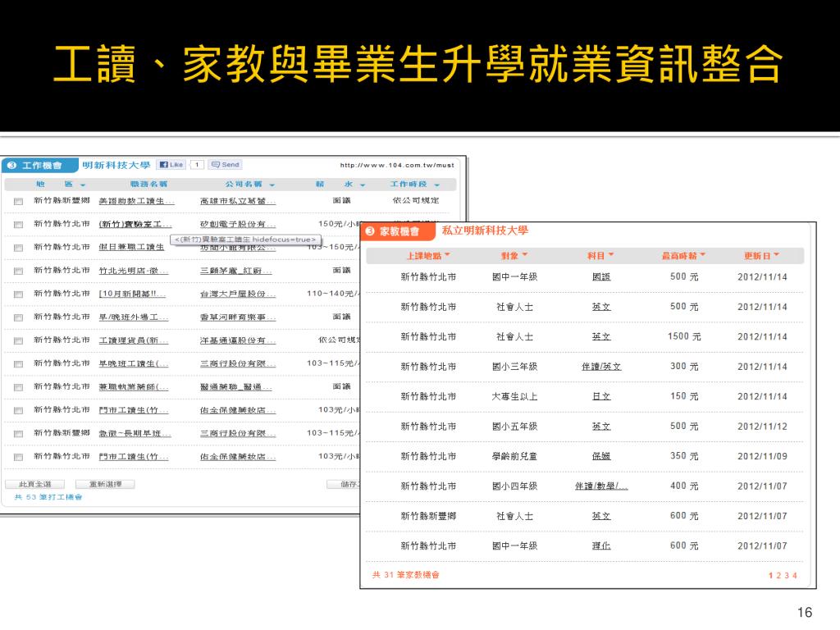Screen dimensions: 840x630
Task: Check the box for 假日兼職工讀生 row
Action: 18,248
